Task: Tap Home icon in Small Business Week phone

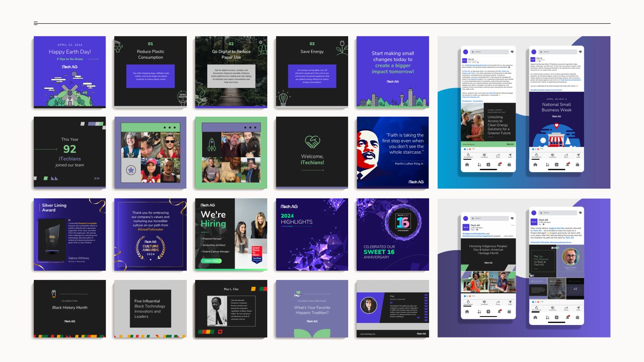Action: [x=535, y=164]
